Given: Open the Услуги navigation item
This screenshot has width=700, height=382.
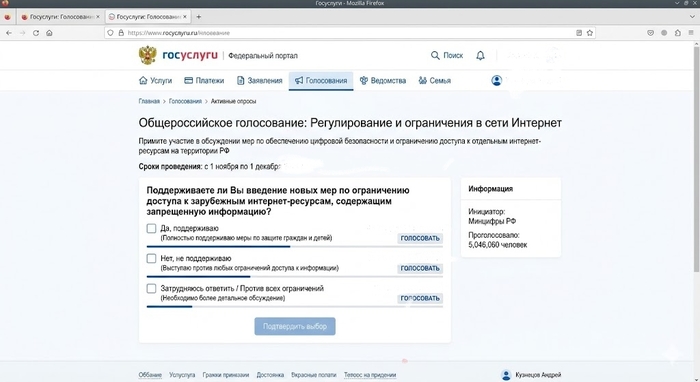Looking at the screenshot, I should (155, 81).
